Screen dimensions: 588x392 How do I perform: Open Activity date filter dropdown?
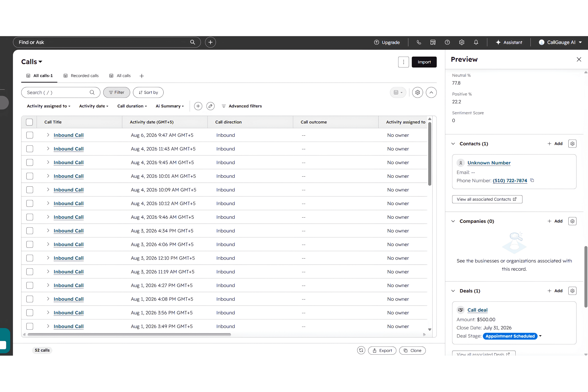(x=94, y=106)
